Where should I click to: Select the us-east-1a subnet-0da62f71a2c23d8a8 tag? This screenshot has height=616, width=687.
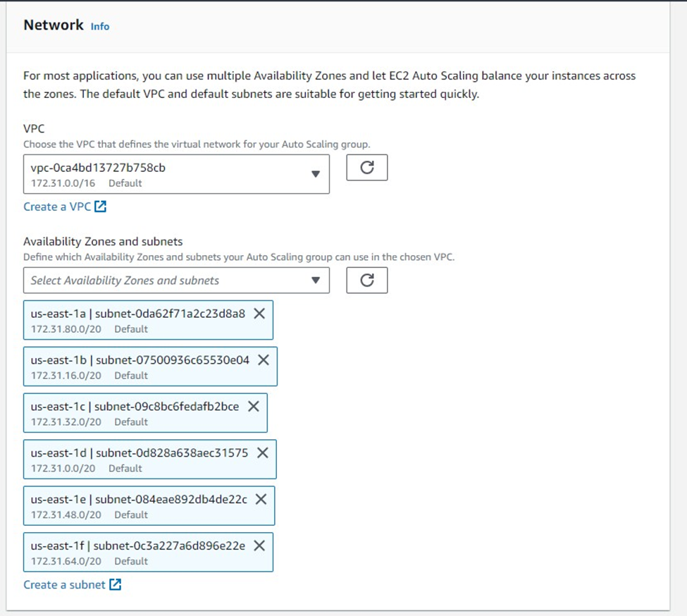138,314
